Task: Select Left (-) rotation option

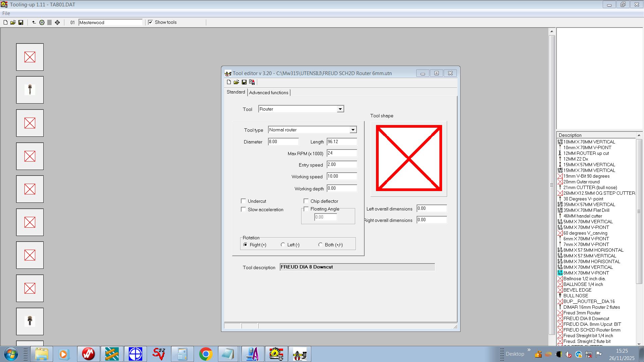Action: tap(283, 245)
